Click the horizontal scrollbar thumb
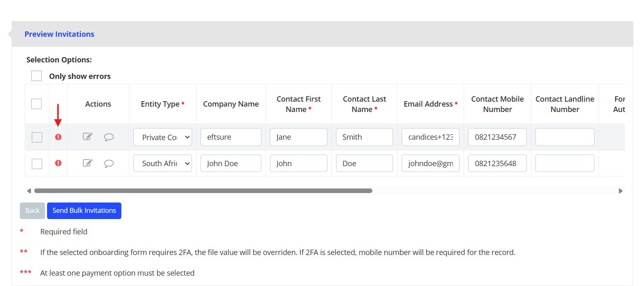Screen dimensions: 644x286 coord(203,191)
